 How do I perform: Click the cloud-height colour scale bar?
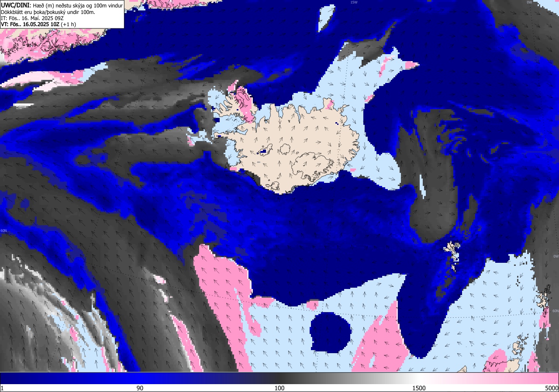pos(279,378)
